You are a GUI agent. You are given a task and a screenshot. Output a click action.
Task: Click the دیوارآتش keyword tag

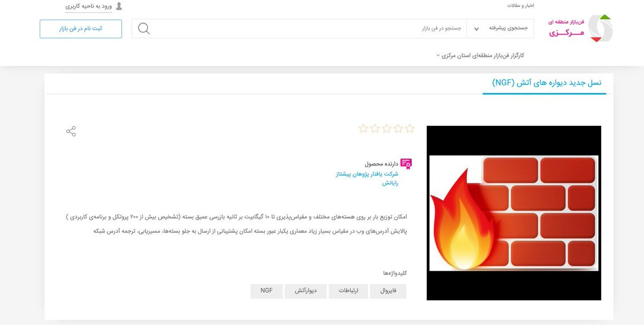305,291
